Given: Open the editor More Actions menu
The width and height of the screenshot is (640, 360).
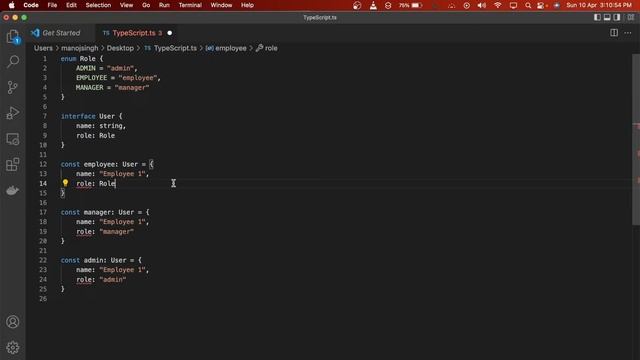Looking at the screenshot, I should [x=628, y=33].
